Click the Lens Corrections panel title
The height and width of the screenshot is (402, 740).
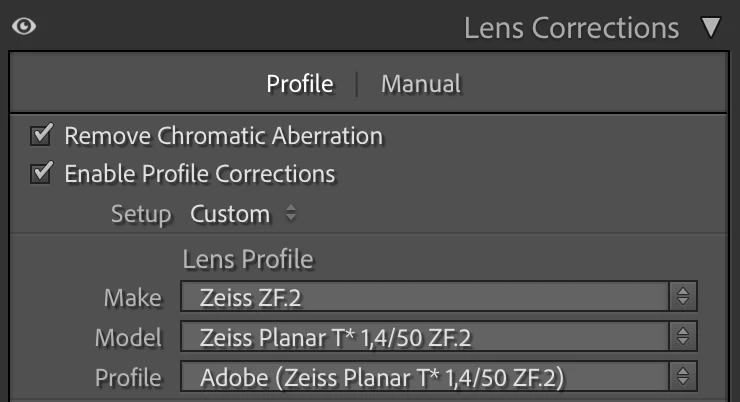572,28
